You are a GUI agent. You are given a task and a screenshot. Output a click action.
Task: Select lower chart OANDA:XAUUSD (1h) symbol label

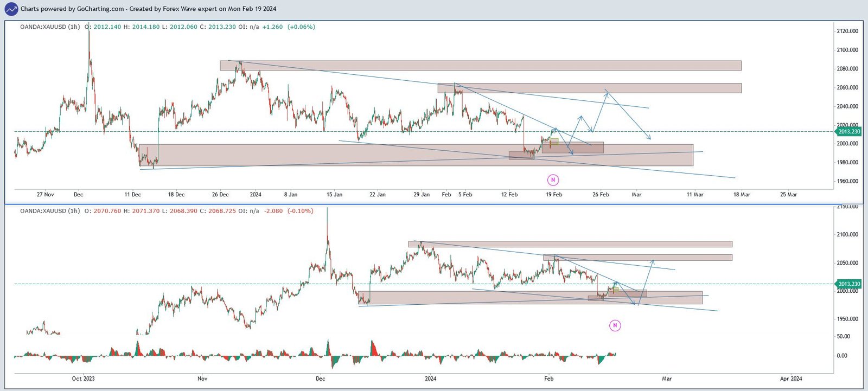[x=50, y=211]
